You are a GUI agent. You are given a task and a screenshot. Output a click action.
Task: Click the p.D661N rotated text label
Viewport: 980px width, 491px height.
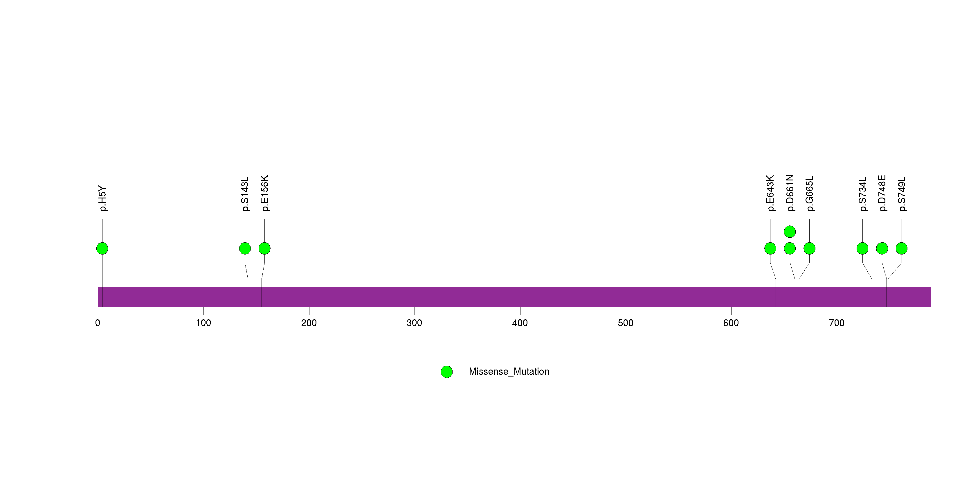pyautogui.click(x=790, y=193)
